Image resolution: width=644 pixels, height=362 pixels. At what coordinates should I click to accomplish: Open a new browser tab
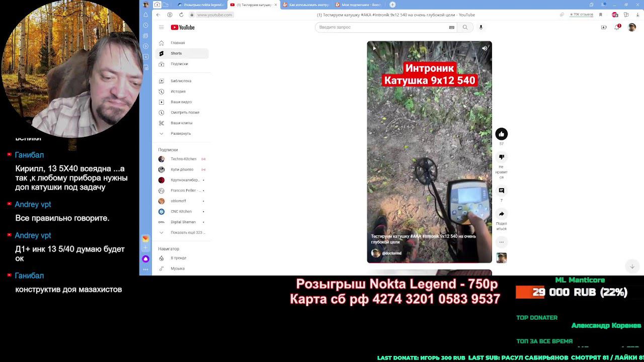(392, 5)
